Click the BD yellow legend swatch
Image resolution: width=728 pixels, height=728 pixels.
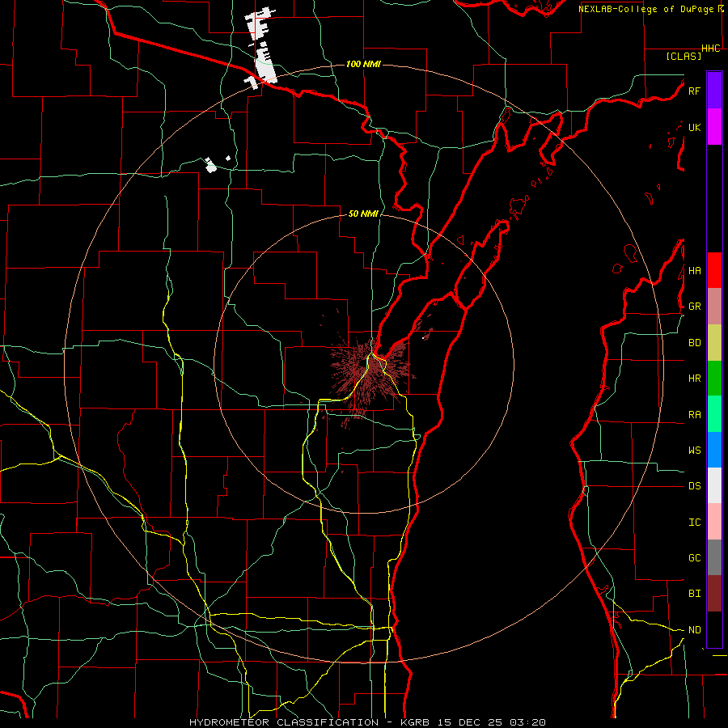pyautogui.click(x=714, y=343)
